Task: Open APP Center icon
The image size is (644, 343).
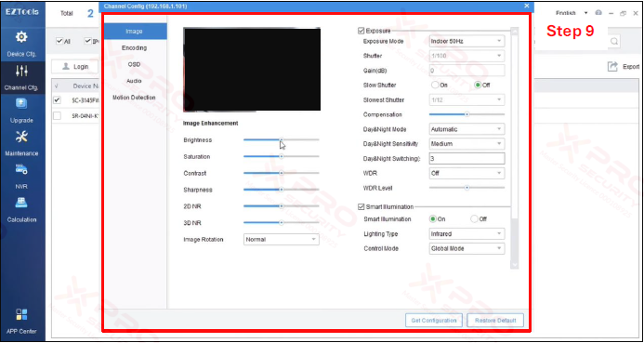Action: (x=21, y=315)
